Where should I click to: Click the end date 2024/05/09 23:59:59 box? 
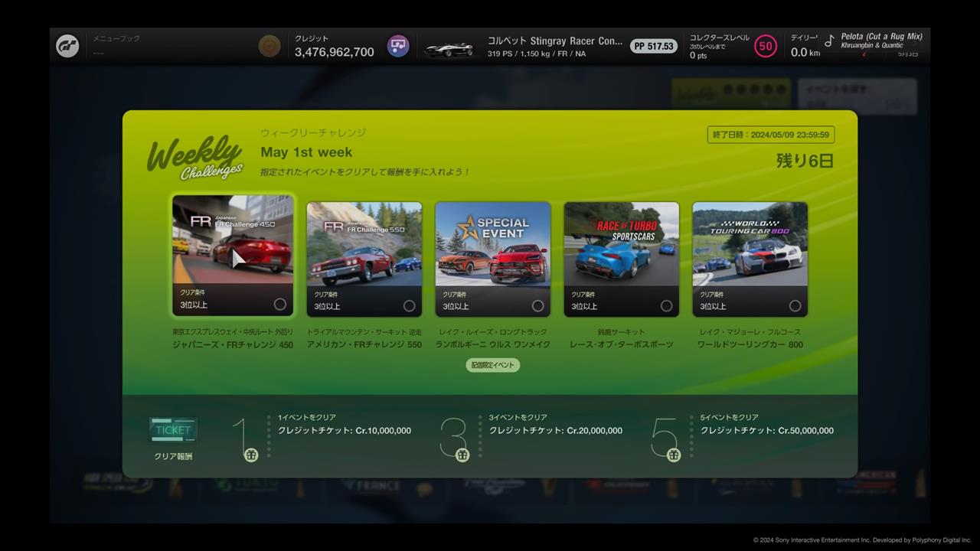(x=771, y=135)
